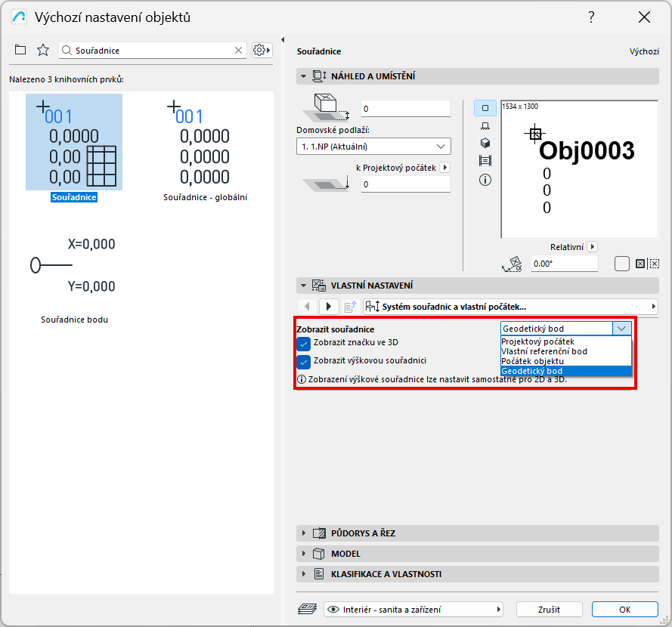Show preview picture icon
This screenshot has height=627, width=672.
485,161
